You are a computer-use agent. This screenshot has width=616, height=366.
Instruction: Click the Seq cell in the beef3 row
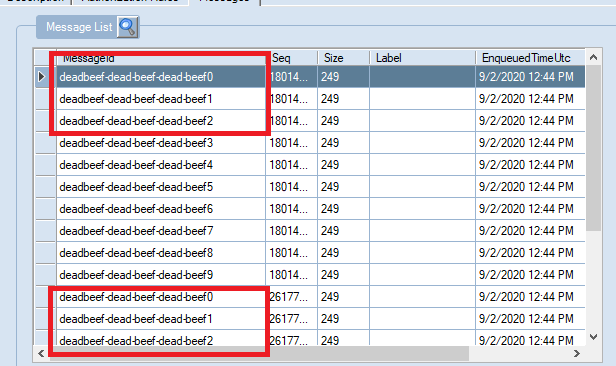292,143
